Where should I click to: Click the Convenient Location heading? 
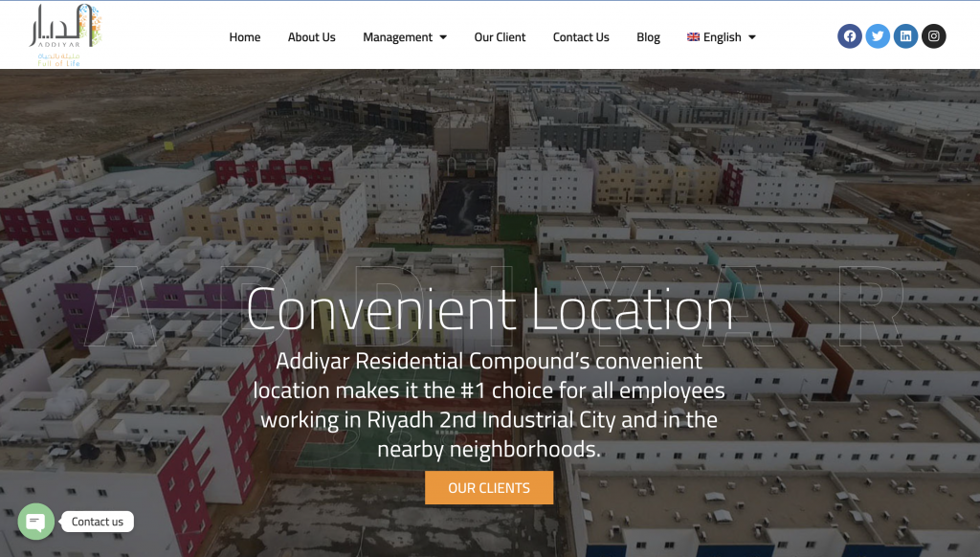point(489,309)
